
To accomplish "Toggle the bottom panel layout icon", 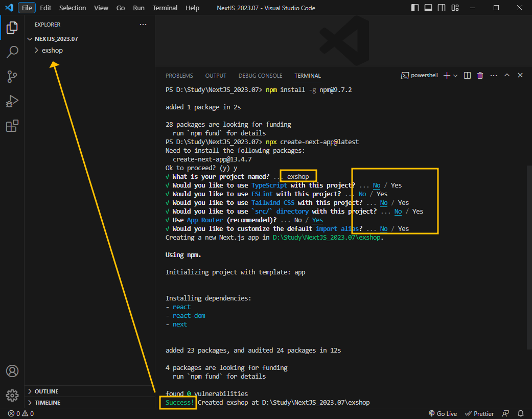I will coord(428,8).
